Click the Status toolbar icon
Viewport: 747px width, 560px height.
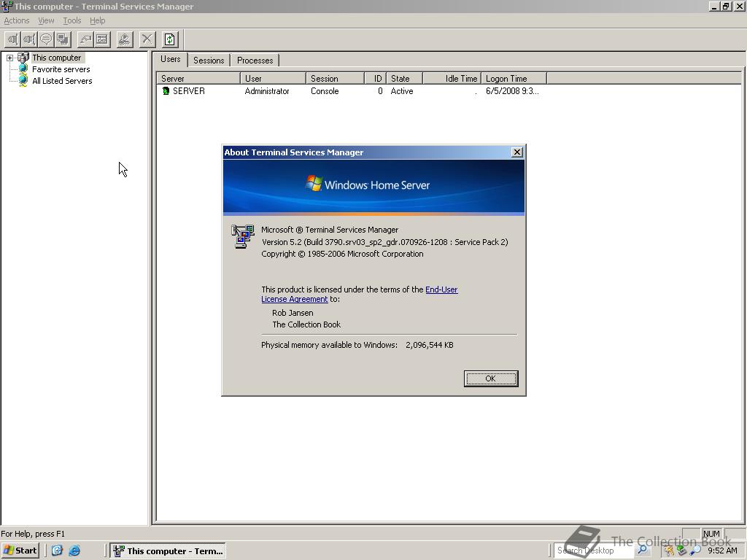pyautogui.click(x=102, y=39)
